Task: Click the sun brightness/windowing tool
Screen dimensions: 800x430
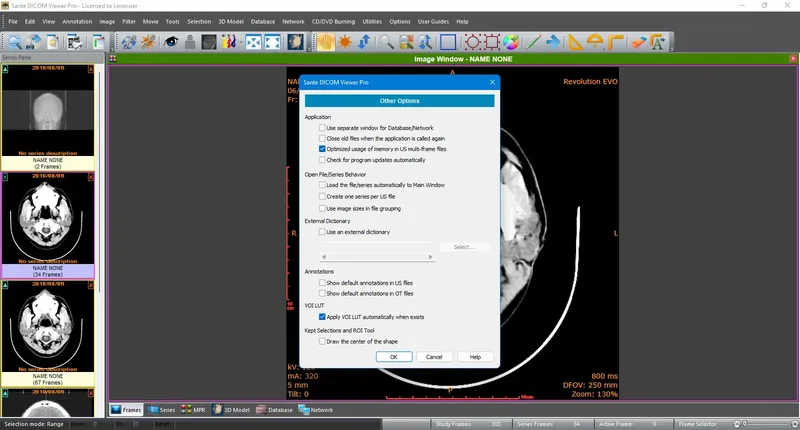Action: [344, 42]
